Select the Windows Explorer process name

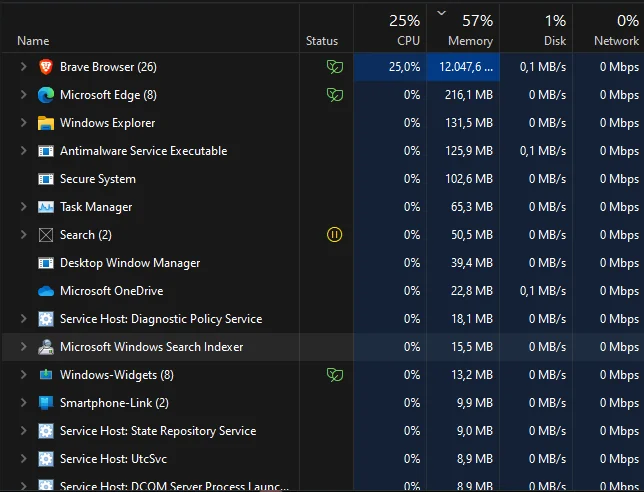[x=108, y=123]
